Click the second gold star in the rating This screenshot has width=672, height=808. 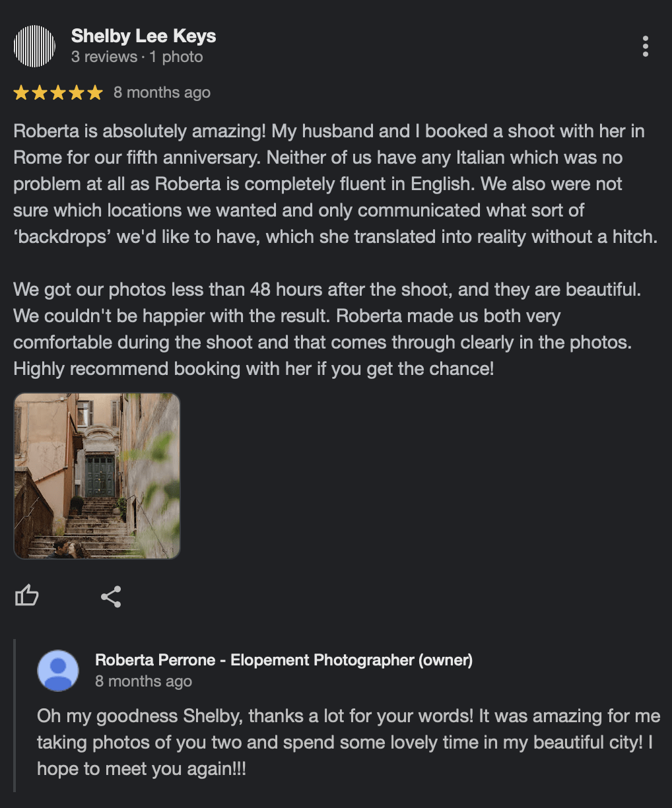pos(40,93)
